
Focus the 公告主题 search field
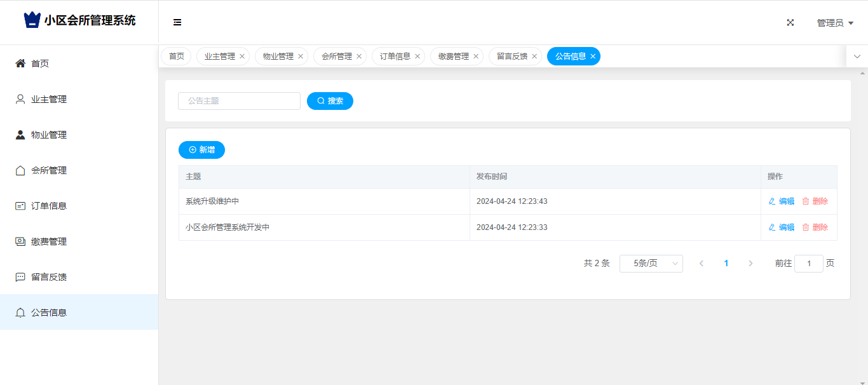(x=239, y=101)
